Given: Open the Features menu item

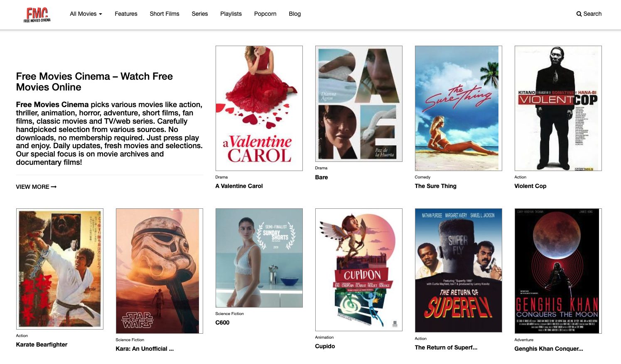Looking at the screenshot, I should coord(126,14).
